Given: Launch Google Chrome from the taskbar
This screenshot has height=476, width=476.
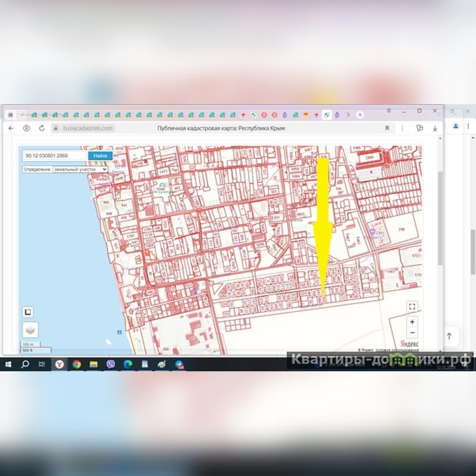Looking at the screenshot, I should (77, 364).
